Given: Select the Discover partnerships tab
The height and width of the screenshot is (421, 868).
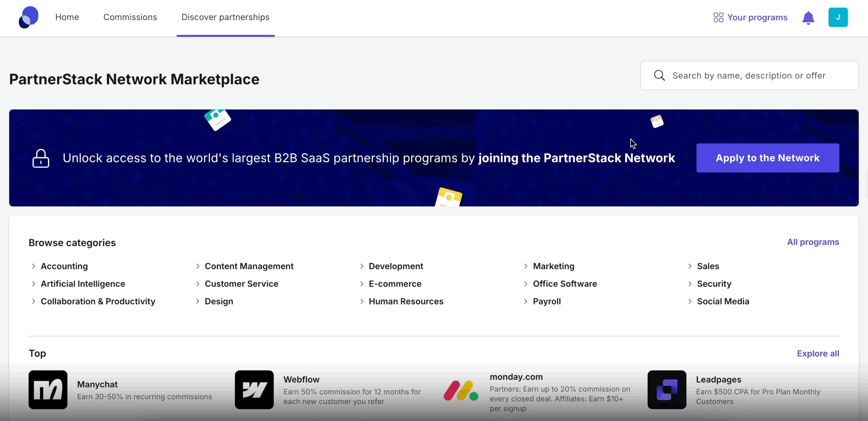Looking at the screenshot, I should 225,17.
